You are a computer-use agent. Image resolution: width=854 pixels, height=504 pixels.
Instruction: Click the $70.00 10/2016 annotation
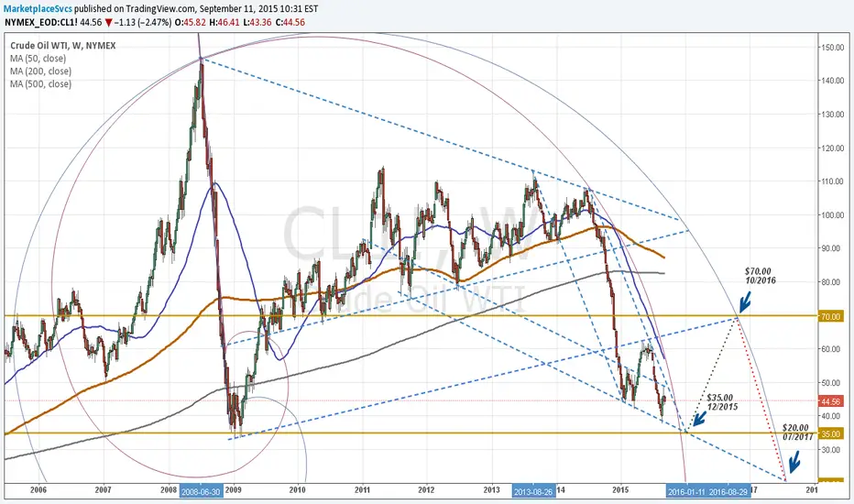[x=761, y=276]
